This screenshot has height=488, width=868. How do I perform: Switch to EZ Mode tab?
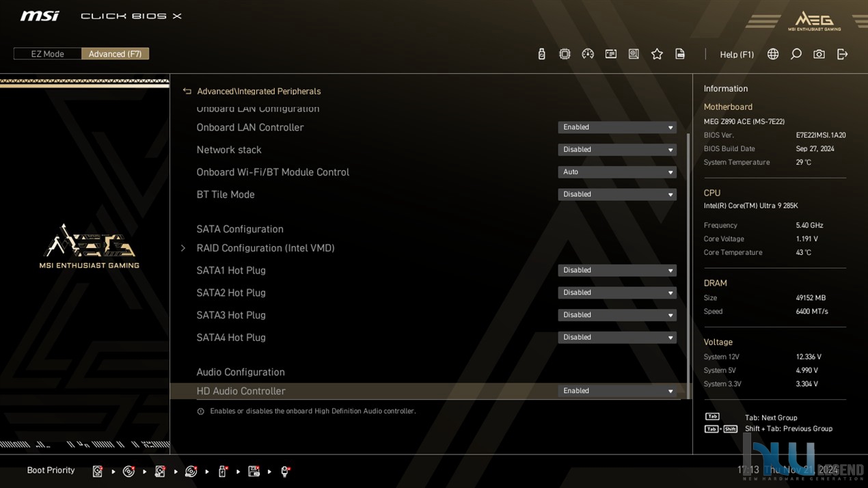pos(48,54)
